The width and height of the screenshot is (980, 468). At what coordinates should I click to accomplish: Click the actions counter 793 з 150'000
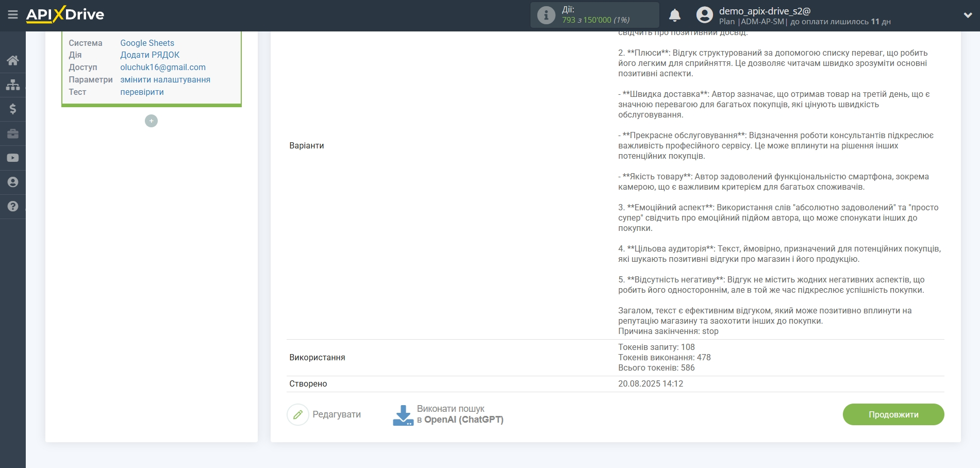pyautogui.click(x=595, y=20)
